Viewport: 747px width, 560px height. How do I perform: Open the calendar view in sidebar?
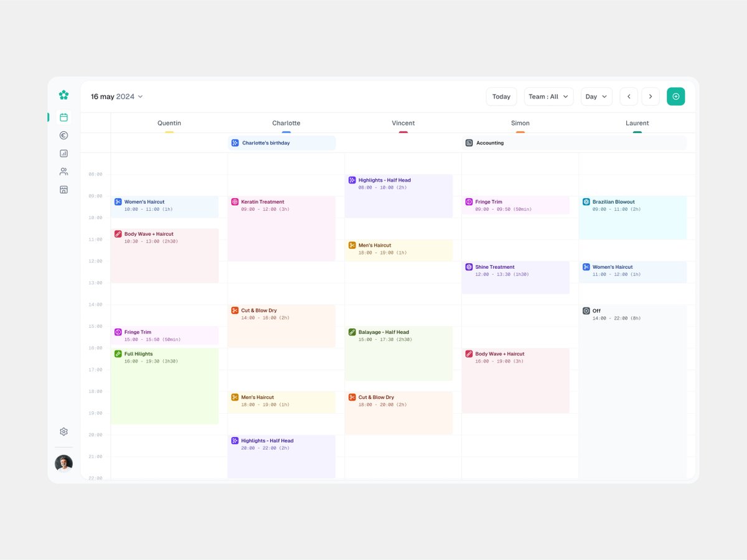(x=63, y=117)
